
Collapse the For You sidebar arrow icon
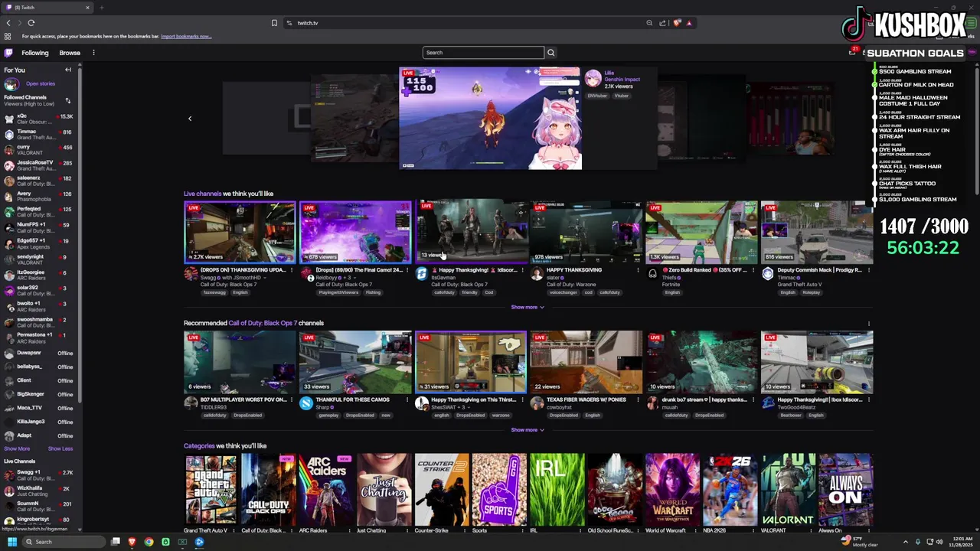pyautogui.click(x=68, y=70)
